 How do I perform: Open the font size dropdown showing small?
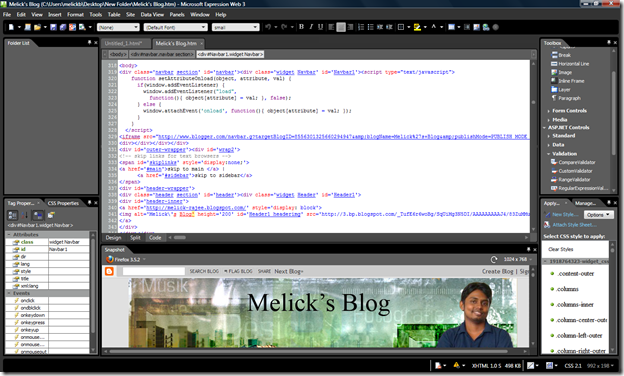click(236, 27)
